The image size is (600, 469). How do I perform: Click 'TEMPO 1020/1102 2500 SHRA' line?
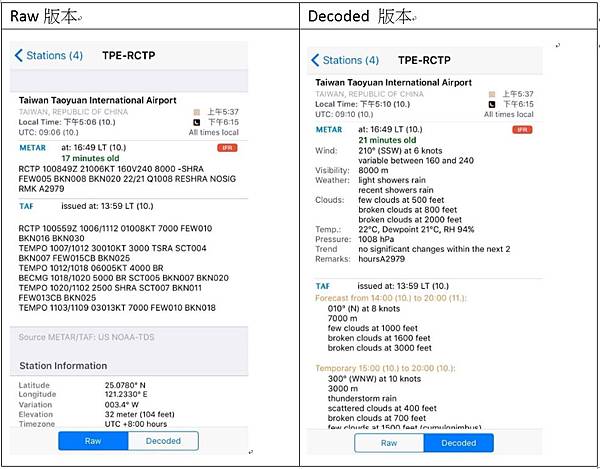(110, 288)
